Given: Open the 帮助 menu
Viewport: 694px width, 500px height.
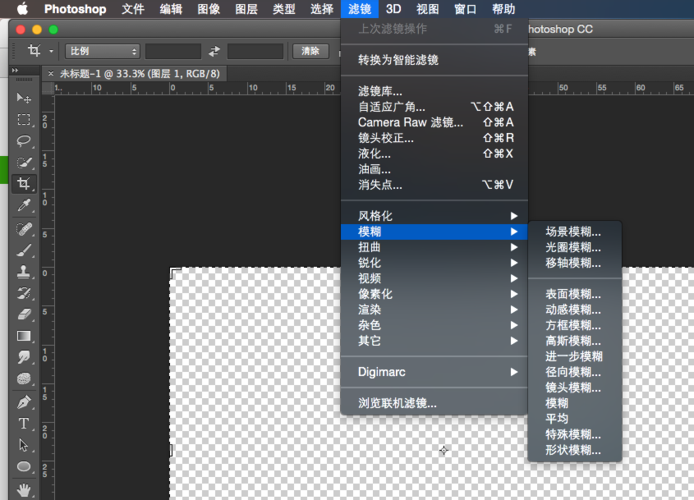Looking at the screenshot, I should pyautogui.click(x=503, y=9).
